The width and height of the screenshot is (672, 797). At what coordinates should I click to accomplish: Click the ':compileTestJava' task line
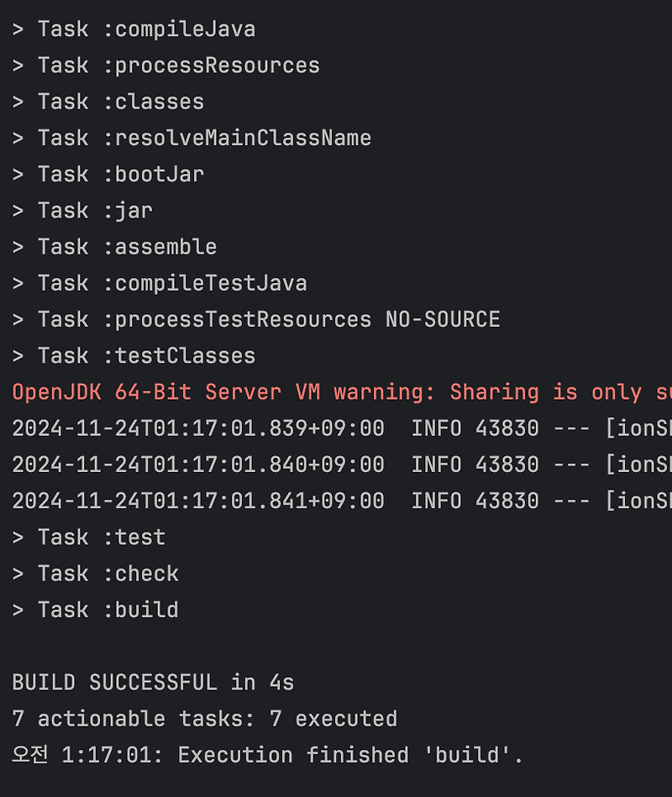click(160, 284)
